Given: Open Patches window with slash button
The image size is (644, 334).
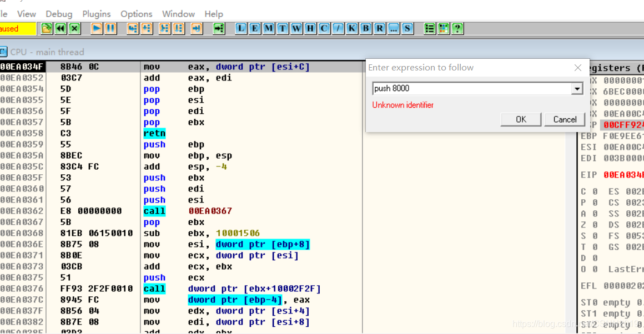Looking at the screenshot, I should 338,29.
